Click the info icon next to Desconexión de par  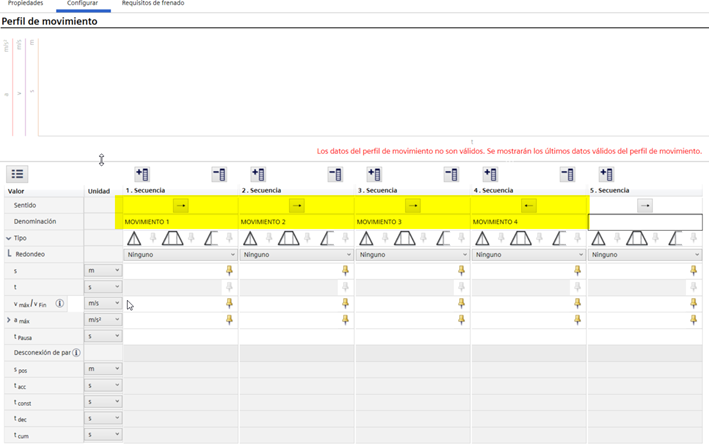(76, 353)
